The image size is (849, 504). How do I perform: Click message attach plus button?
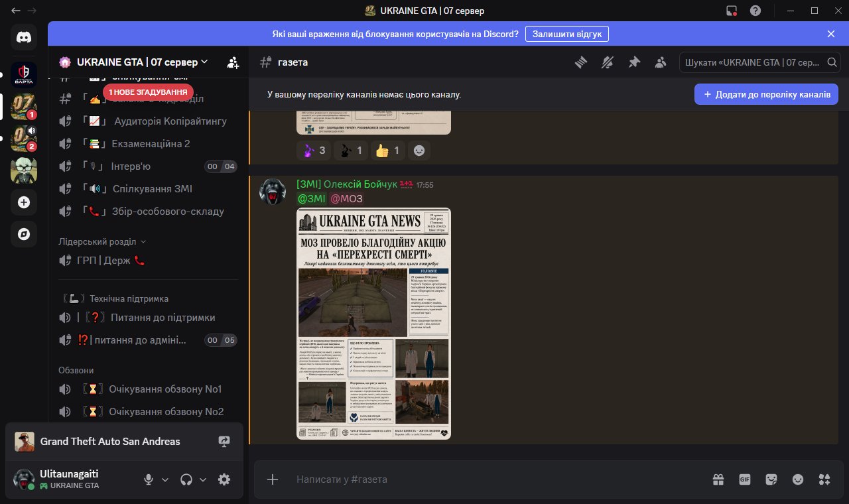[x=273, y=479]
